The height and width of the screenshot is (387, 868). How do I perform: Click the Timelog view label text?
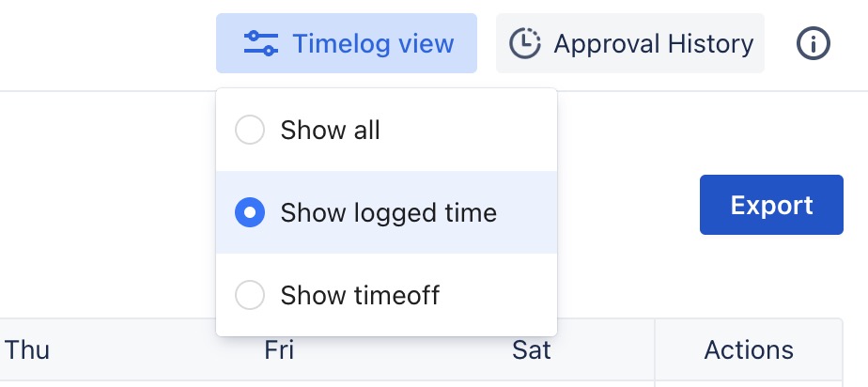point(373,43)
